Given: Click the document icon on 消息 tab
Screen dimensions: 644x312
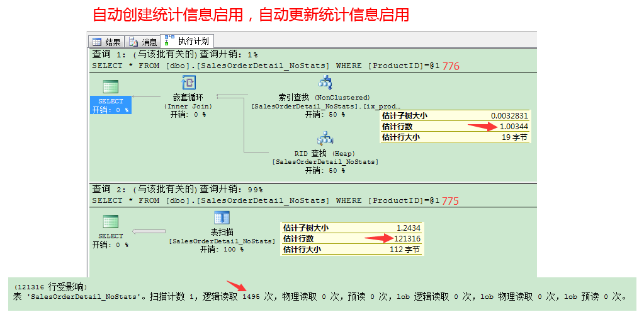Looking at the screenshot, I should [133, 42].
